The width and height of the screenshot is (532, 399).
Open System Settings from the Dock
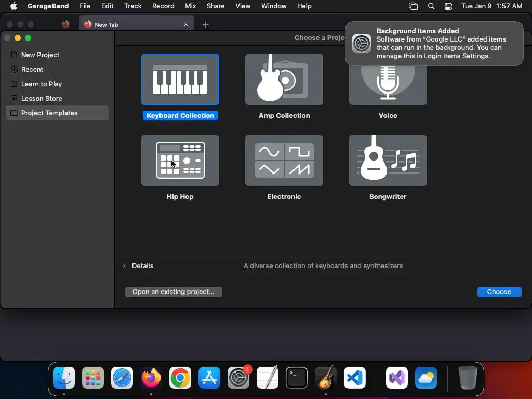pyautogui.click(x=238, y=378)
